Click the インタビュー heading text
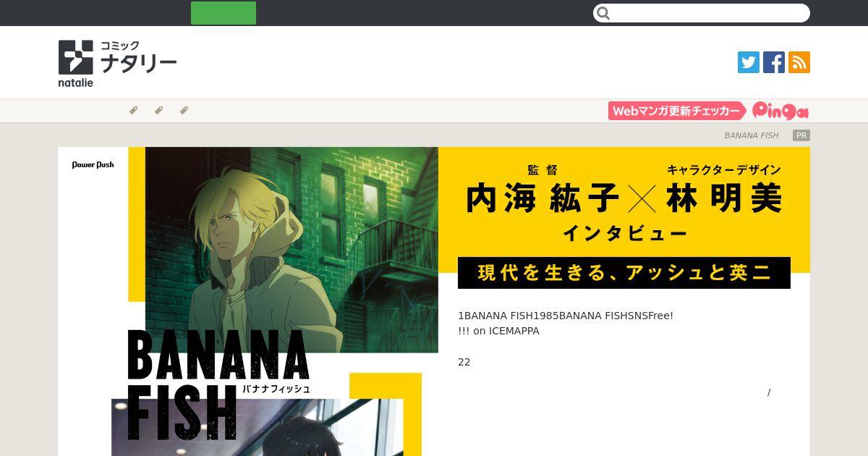Screen dimensions: 868x456 click(624, 234)
